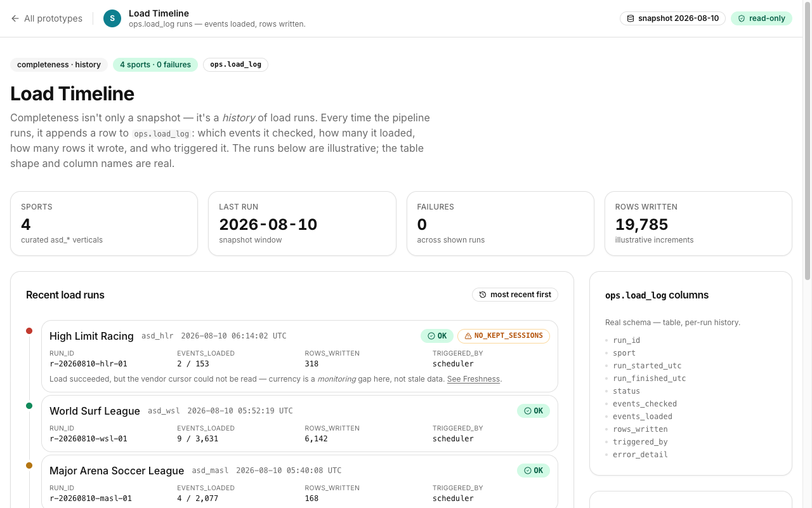
Task: Select the World Surf League run title
Action: tap(95, 411)
